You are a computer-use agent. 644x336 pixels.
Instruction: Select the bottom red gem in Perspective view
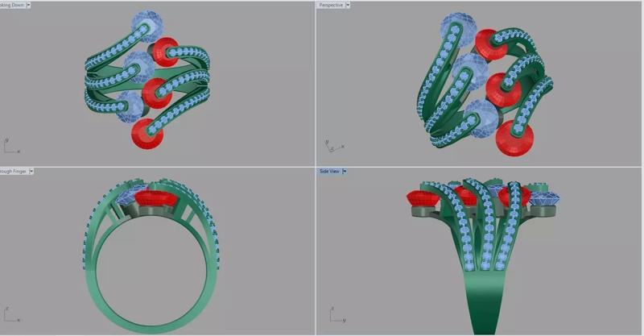tap(514, 138)
